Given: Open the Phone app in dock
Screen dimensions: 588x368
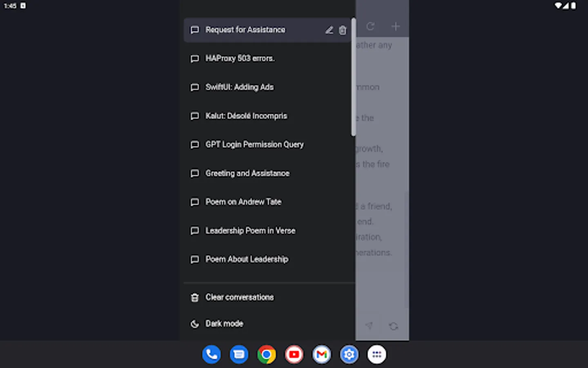Looking at the screenshot, I should click(x=212, y=355).
